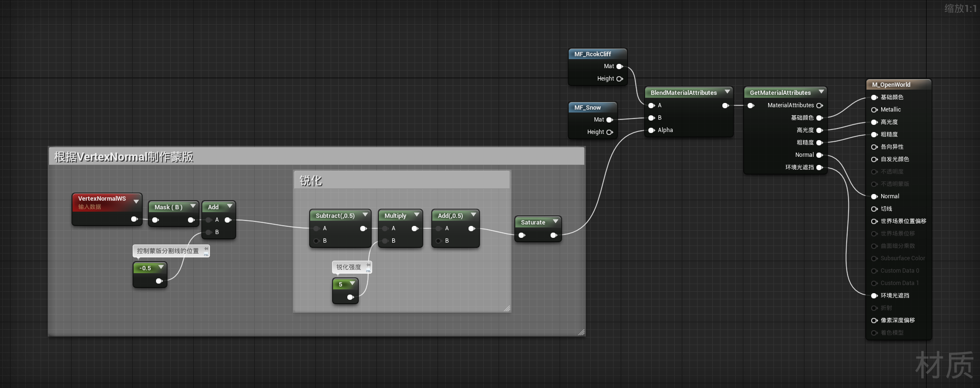Screen dimensions: 980x388
Task: Click the 5 constant node output pin
Action: 350,297
